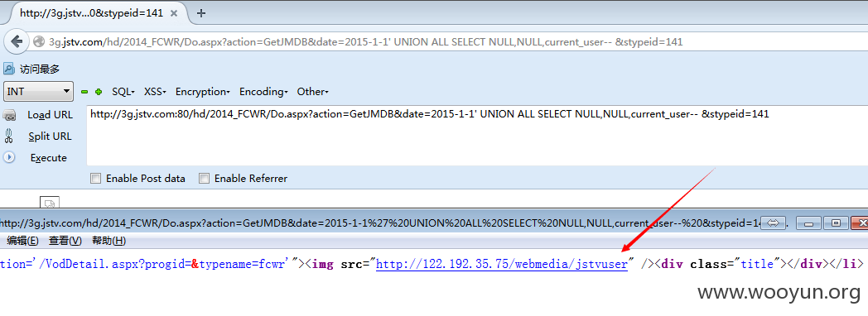The width and height of the screenshot is (868, 316).
Task: Click the green minus HackBar icon
Action: (84, 92)
